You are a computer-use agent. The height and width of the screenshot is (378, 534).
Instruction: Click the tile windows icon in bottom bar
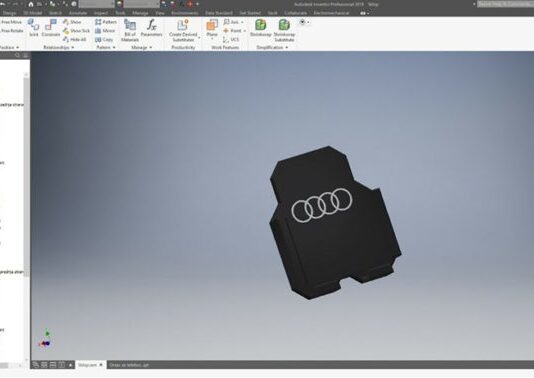point(44,365)
